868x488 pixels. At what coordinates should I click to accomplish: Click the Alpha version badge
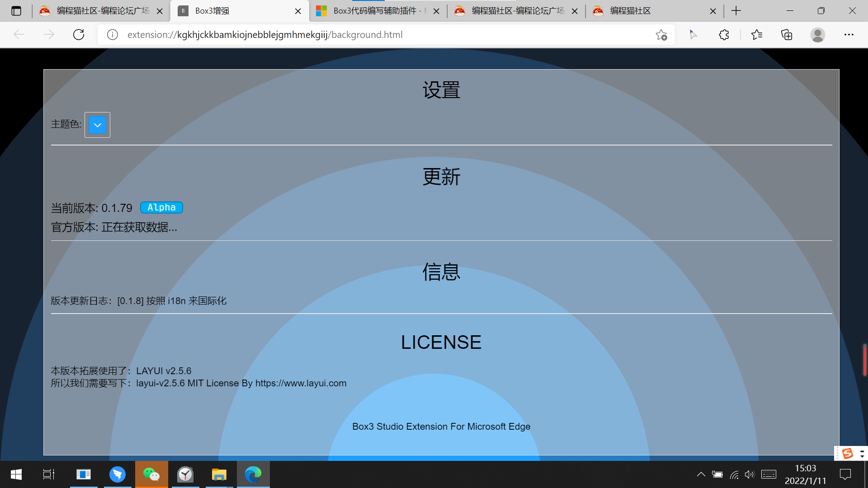161,207
